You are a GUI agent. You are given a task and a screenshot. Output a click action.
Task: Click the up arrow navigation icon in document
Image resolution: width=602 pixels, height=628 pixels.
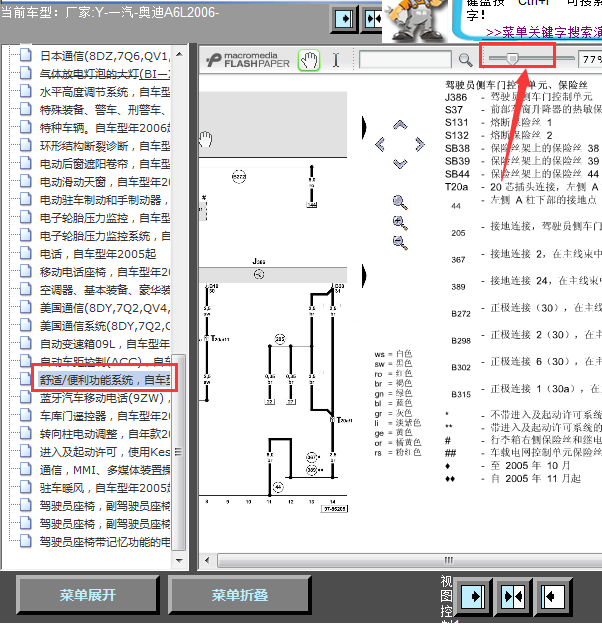400,125
